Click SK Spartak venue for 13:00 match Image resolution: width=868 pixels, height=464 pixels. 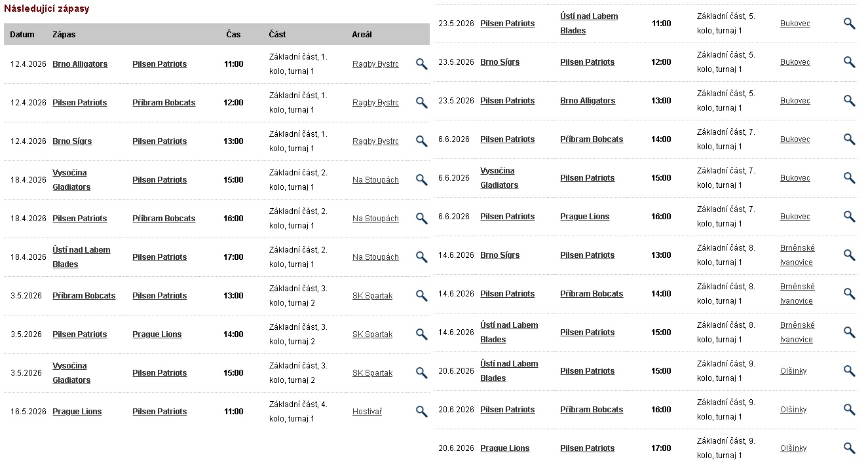click(x=372, y=296)
